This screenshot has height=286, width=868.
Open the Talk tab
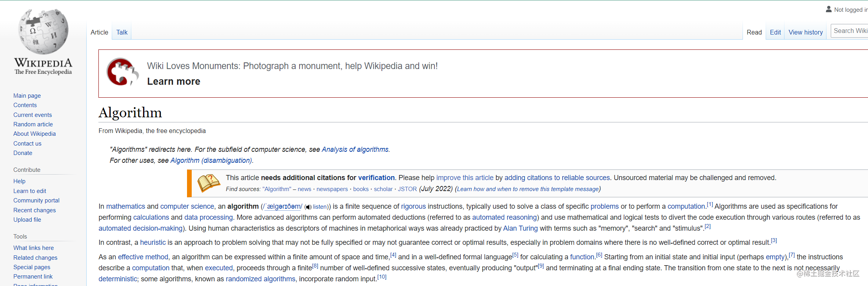[x=122, y=32]
